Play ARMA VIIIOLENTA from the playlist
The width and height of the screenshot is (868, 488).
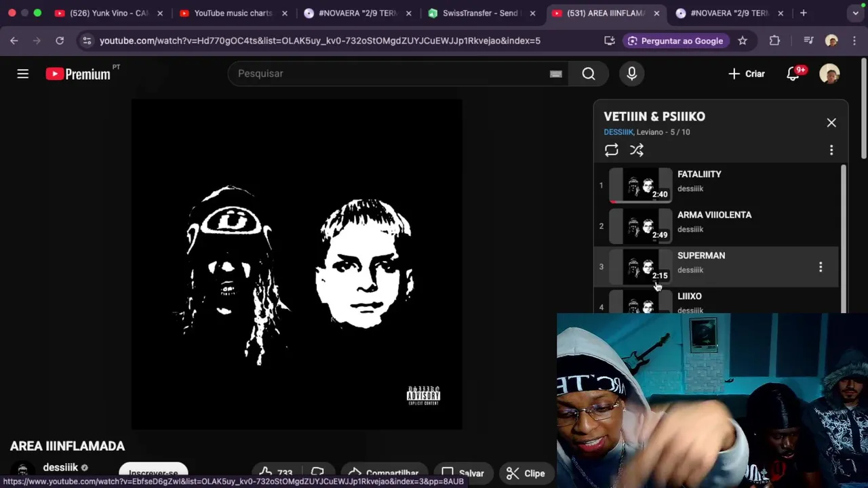click(716, 225)
